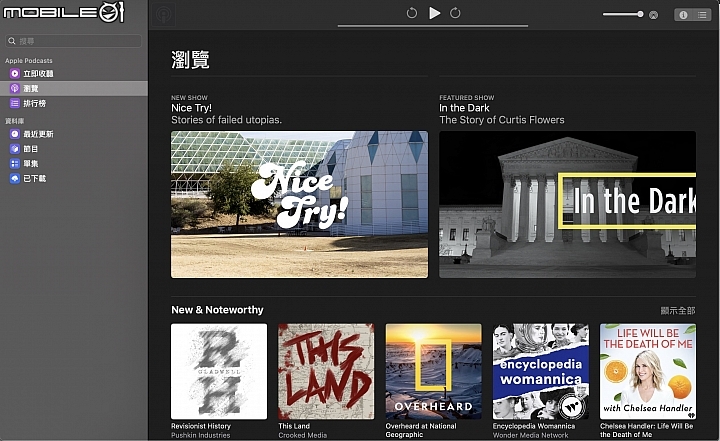Open the This Land podcast artwork
The width and height of the screenshot is (720, 441).
[x=326, y=371]
